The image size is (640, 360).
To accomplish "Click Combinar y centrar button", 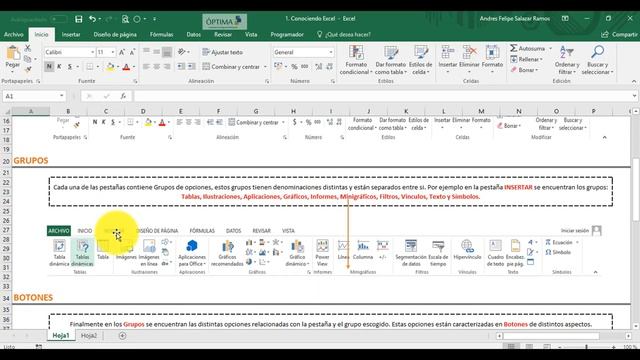I will pos(231,67).
